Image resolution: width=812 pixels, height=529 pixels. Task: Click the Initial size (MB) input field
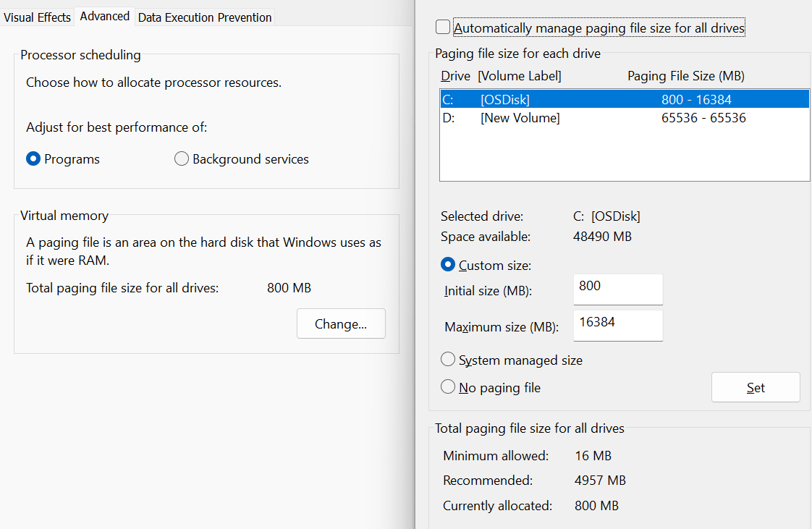618,289
